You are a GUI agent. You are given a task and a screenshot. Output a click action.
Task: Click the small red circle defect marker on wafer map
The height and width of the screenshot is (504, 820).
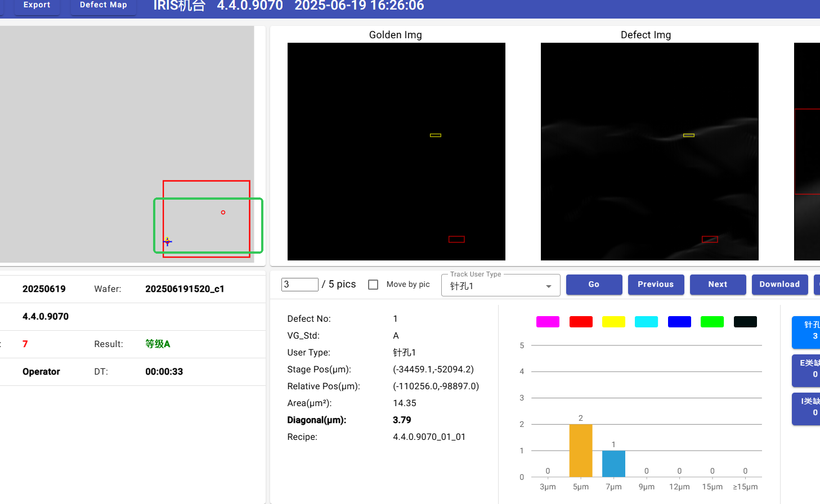[223, 212]
